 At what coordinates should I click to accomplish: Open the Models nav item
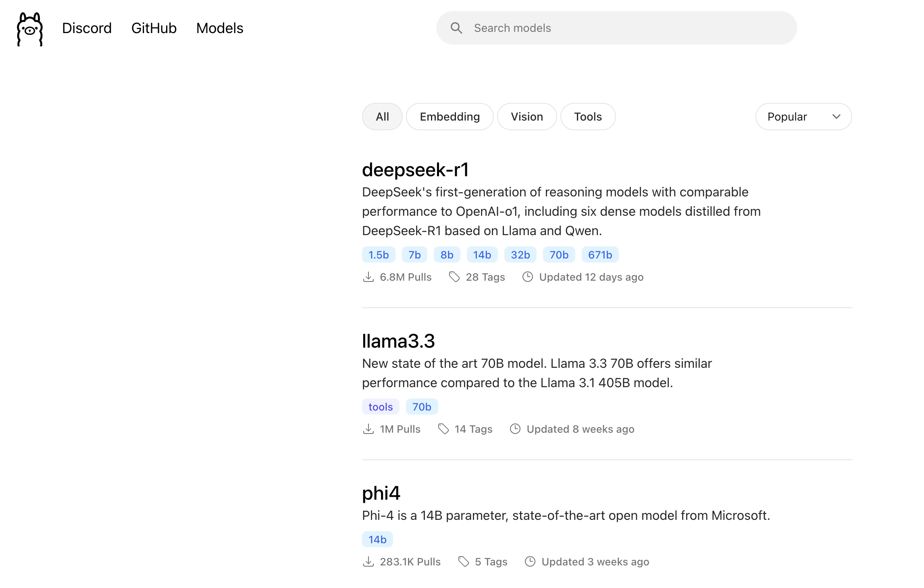click(220, 28)
